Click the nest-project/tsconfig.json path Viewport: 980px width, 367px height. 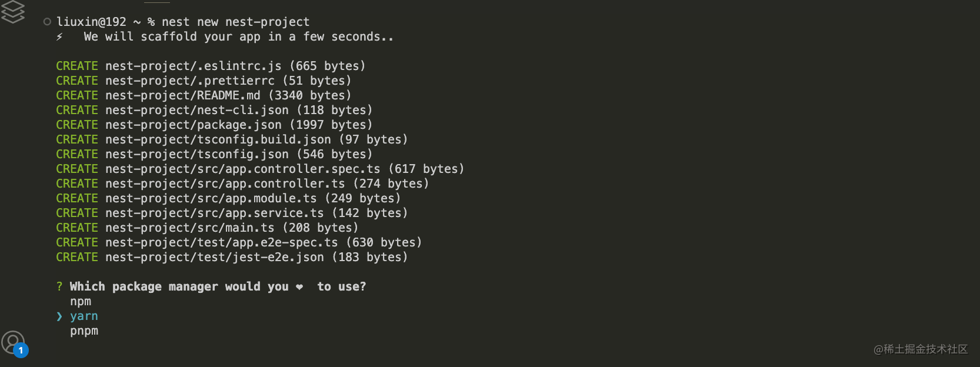pos(197,154)
